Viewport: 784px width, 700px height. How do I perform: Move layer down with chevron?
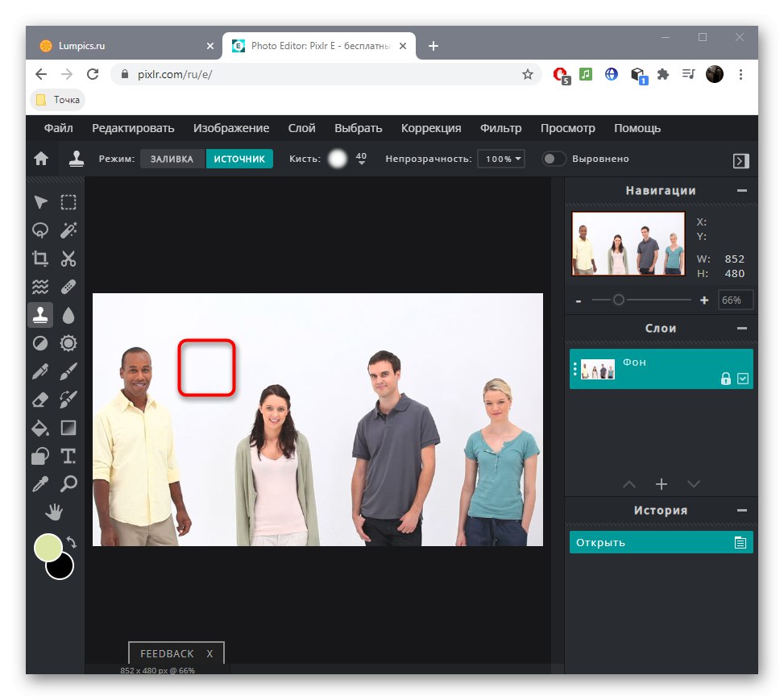pyautogui.click(x=694, y=484)
